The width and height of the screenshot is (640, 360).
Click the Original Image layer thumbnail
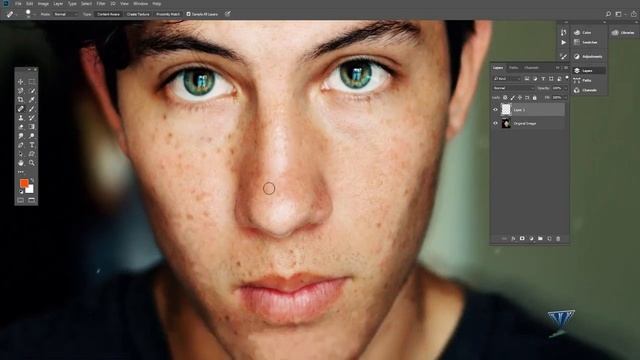(506, 123)
